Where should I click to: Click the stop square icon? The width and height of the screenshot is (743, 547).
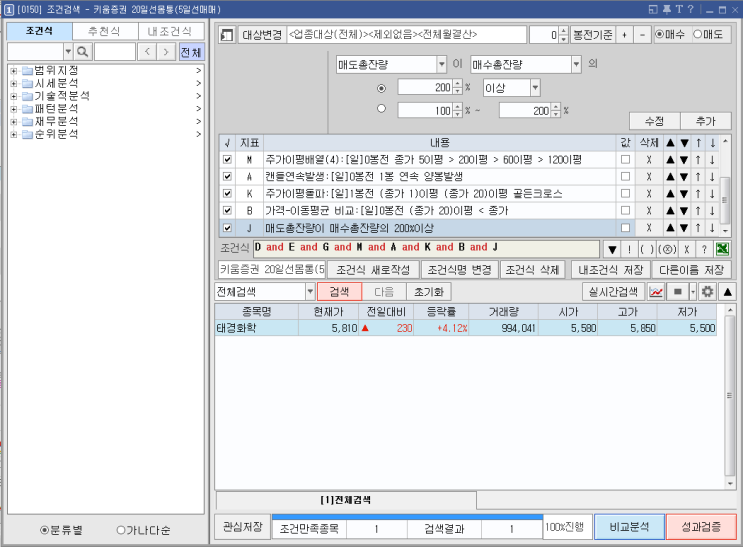tap(678, 292)
